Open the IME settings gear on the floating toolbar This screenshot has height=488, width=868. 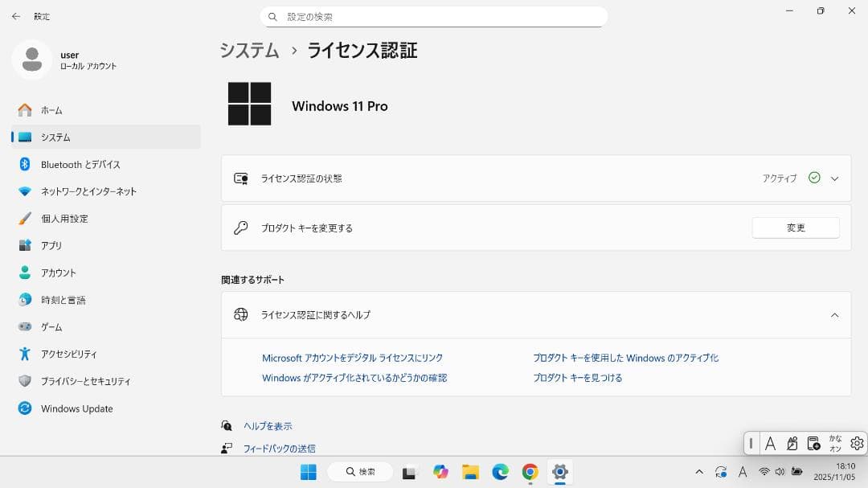coord(856,443)
